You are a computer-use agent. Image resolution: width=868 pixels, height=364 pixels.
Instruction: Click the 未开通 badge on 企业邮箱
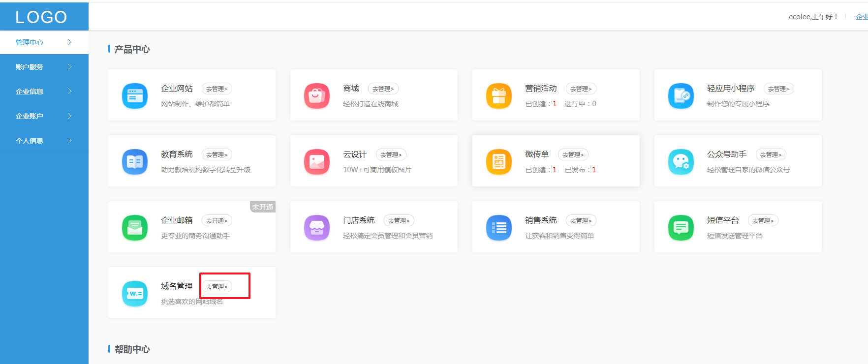pos(263,207)
